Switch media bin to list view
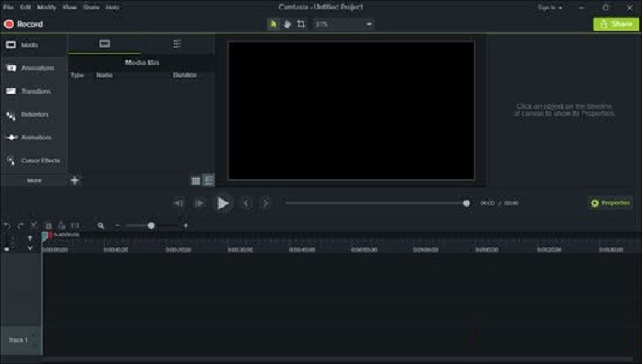 (208, 180)
